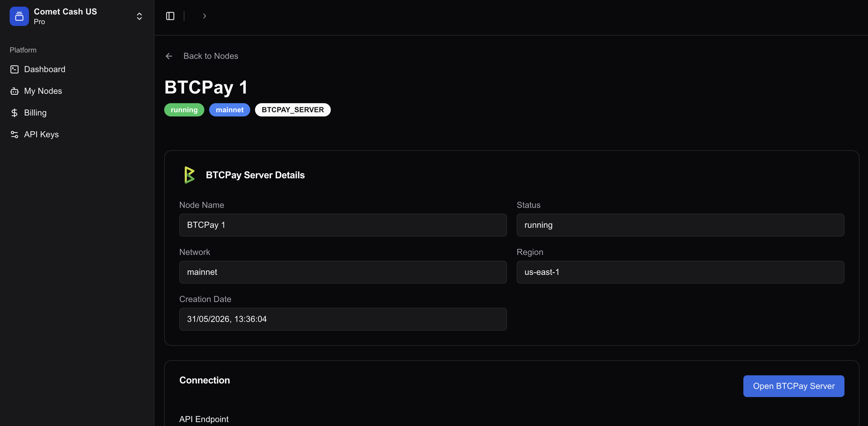Viewport: 868px width, 426px height.
Task: Click the BTCPay 1 page title
Action: point(206,87)
